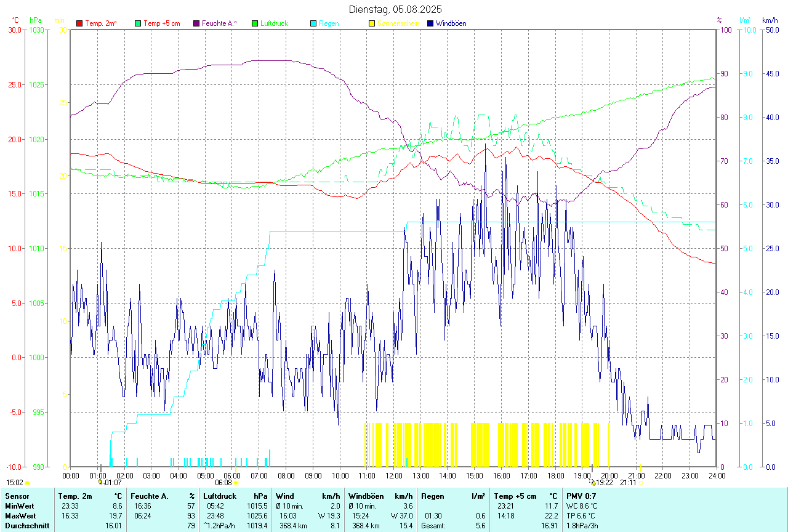Click the bright green Luftdruck legend square
Image resolution: width=788 pixels, height=532 pixels.
(255, 23)
